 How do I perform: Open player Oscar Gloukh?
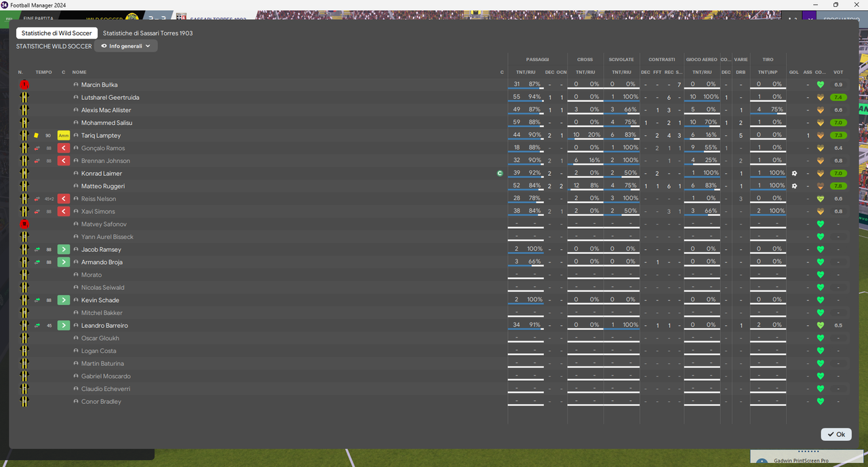[x=100, y=338]
